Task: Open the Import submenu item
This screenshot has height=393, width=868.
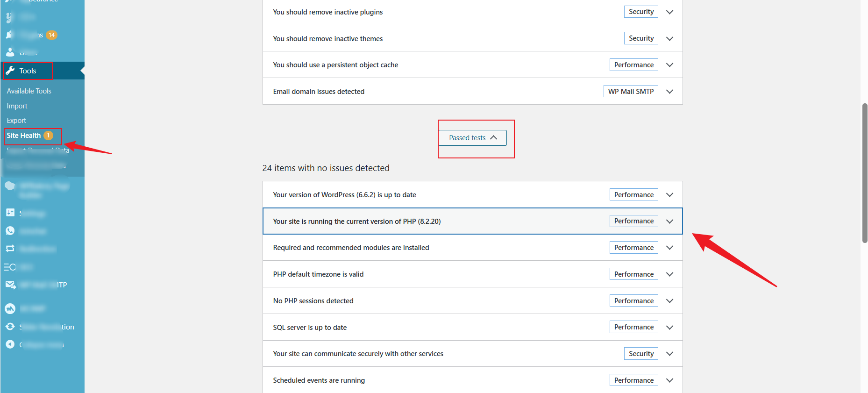Action: [x=17, y=106]
